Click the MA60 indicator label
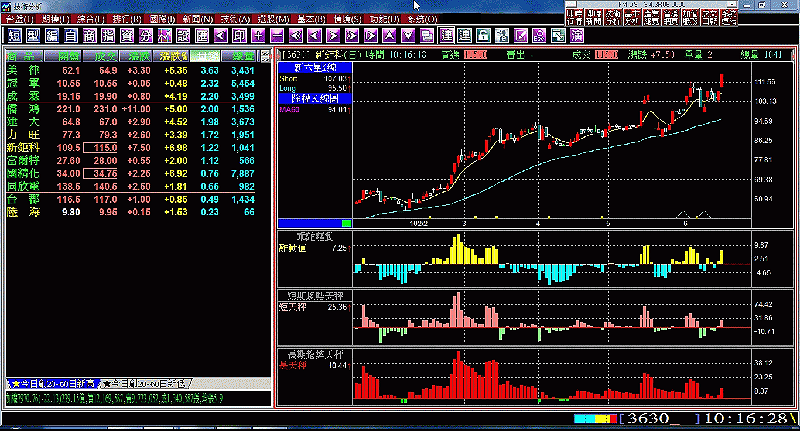 [289, 109]
